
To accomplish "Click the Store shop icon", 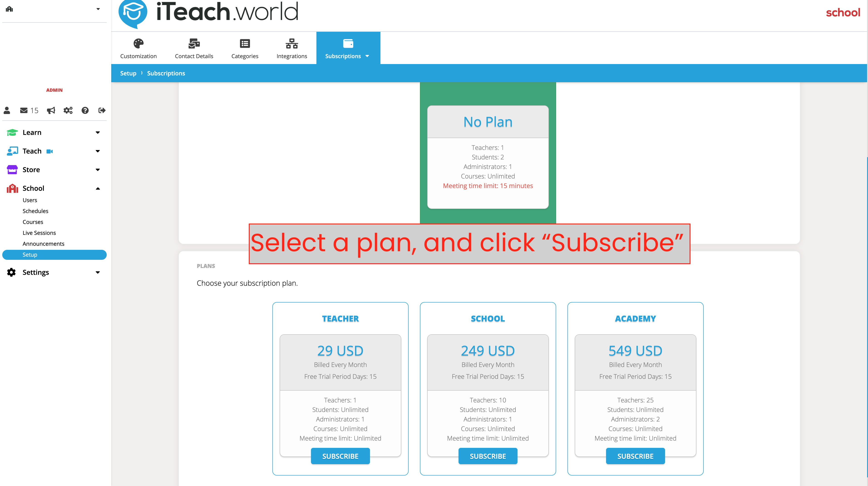I will click(12, 169).
